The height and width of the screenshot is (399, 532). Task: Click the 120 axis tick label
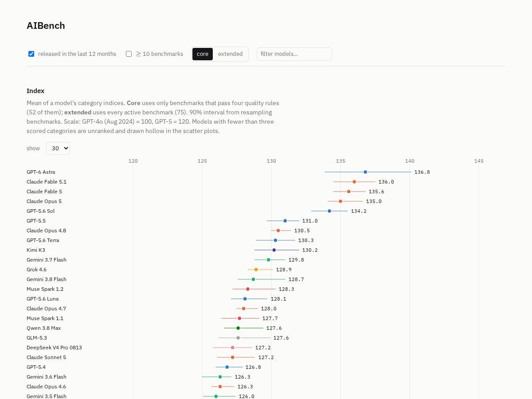(x=133, y=161)
